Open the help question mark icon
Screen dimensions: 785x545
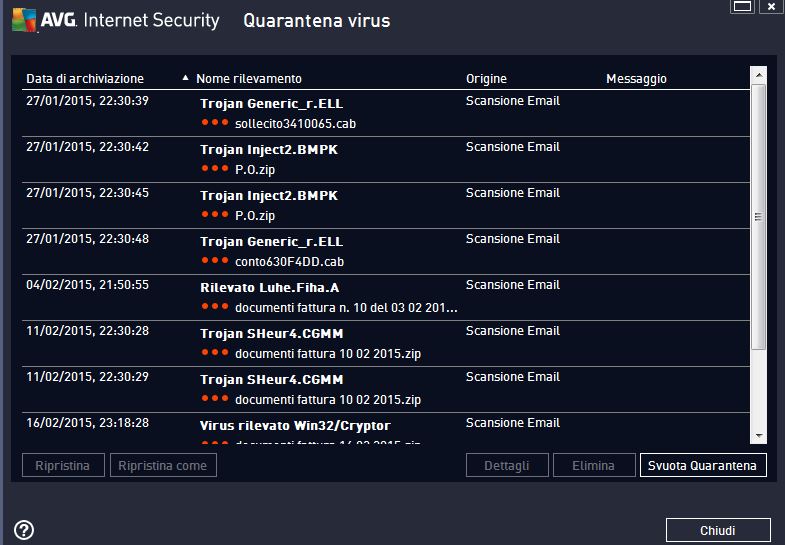click(x=24, y=529)
